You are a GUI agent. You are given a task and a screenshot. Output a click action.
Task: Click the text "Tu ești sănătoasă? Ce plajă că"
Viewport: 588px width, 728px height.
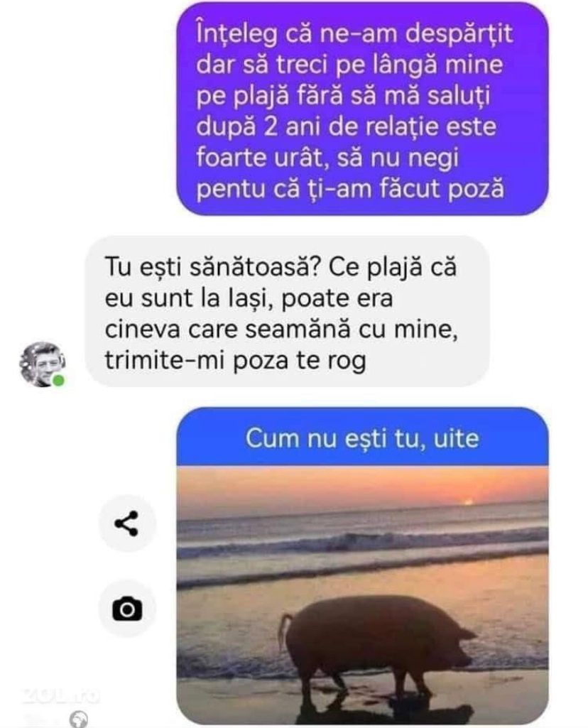tap(281, 266)
